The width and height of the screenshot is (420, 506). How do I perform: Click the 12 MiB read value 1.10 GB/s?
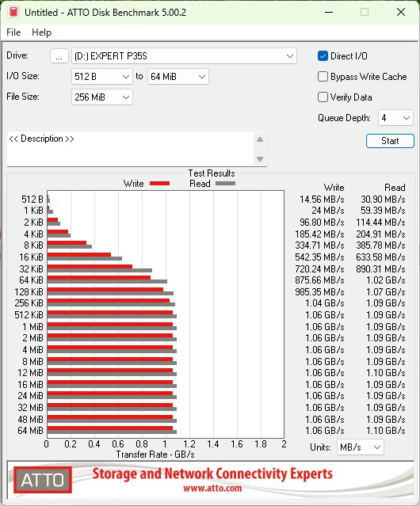pyautogui.click(x=386, y=373)
